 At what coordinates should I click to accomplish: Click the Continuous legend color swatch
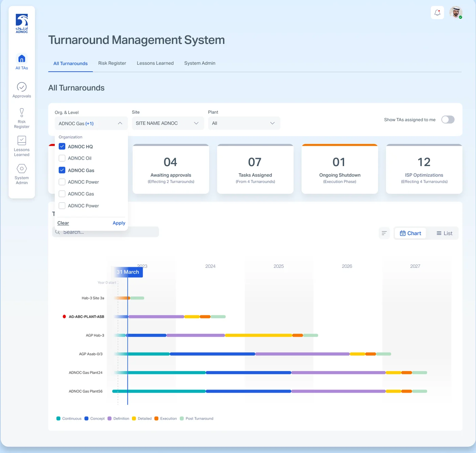pyautogui.click(x=58, y=419)
